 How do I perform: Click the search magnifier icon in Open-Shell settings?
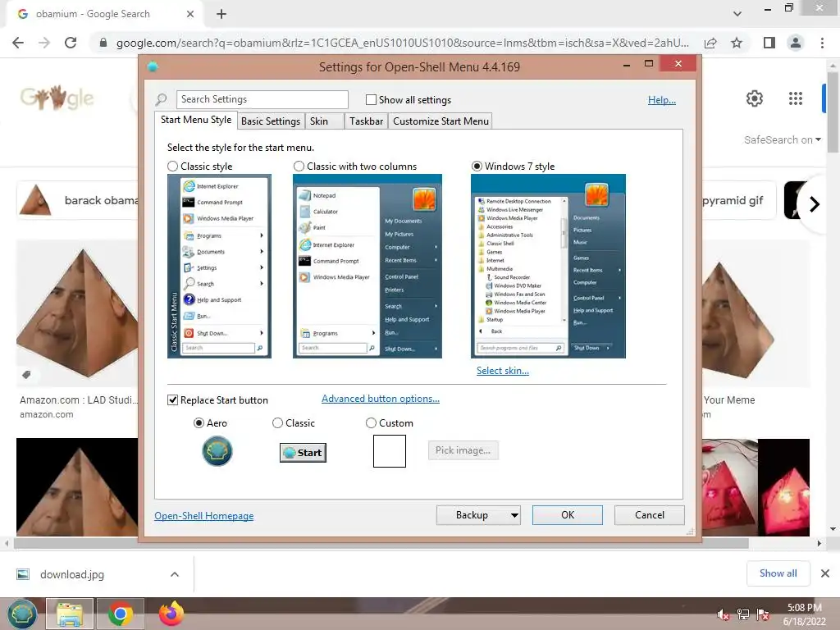tap(162, 99)
